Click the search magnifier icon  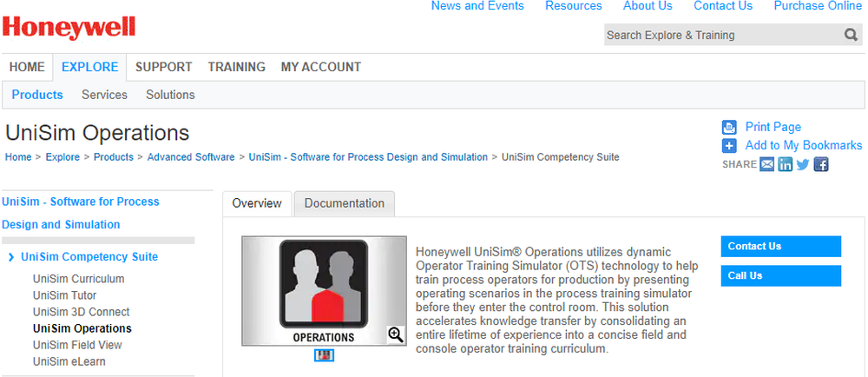(851, 35)
